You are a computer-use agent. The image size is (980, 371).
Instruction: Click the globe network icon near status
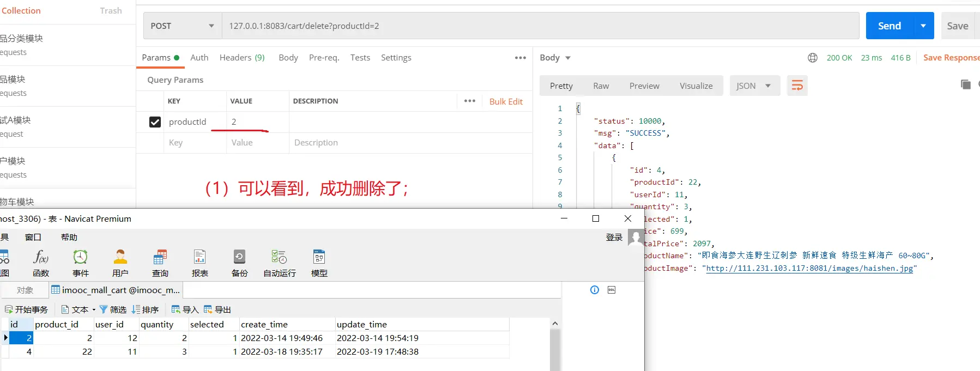point(813,58)
